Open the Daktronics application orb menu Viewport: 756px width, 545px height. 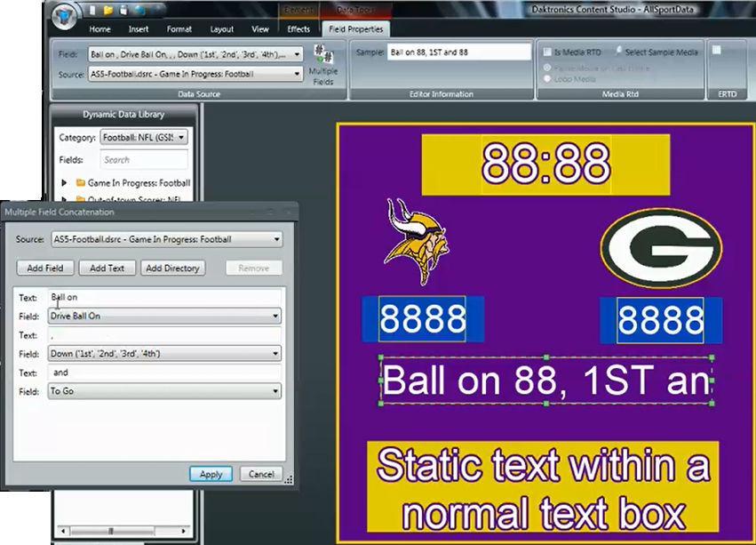(x=64, y=16)
